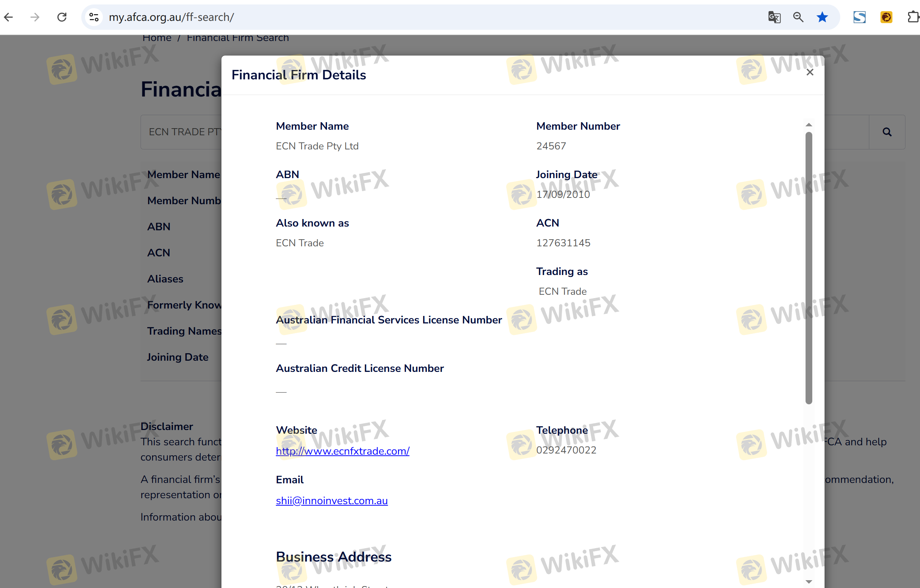Open the WikiFX orange extension icon
This screenshot has height=588, width=920.
coord(886,17)
